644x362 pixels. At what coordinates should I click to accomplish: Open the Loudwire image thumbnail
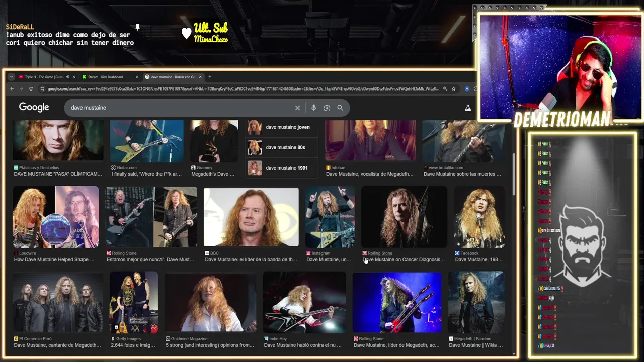56,217
